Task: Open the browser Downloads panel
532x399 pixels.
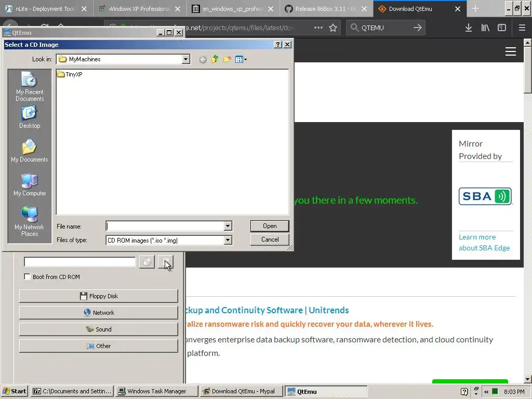Action: 469,28
